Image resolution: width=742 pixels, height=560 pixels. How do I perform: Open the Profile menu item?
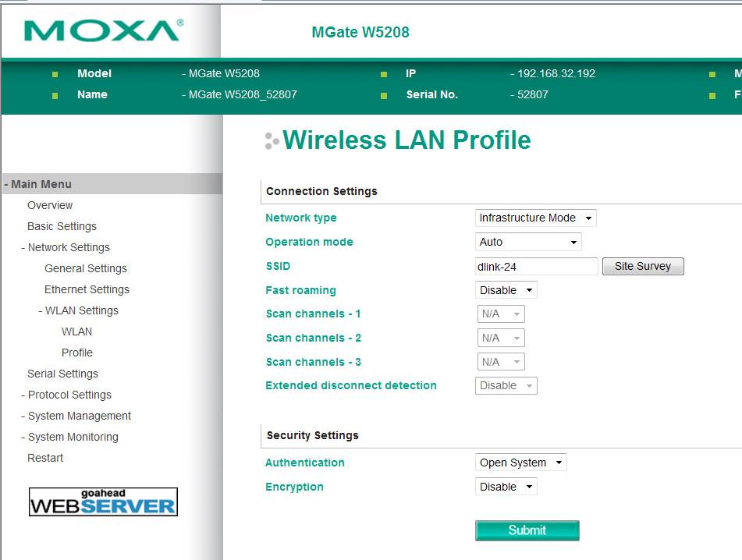click(76, 353)
